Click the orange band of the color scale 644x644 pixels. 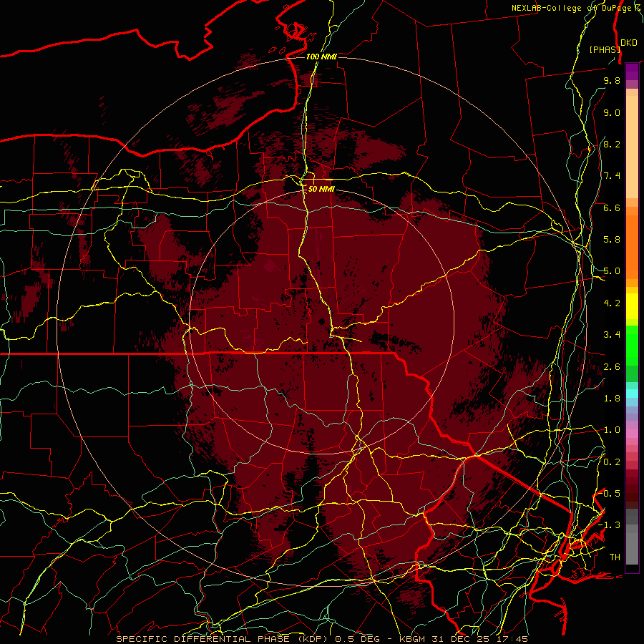632,243
